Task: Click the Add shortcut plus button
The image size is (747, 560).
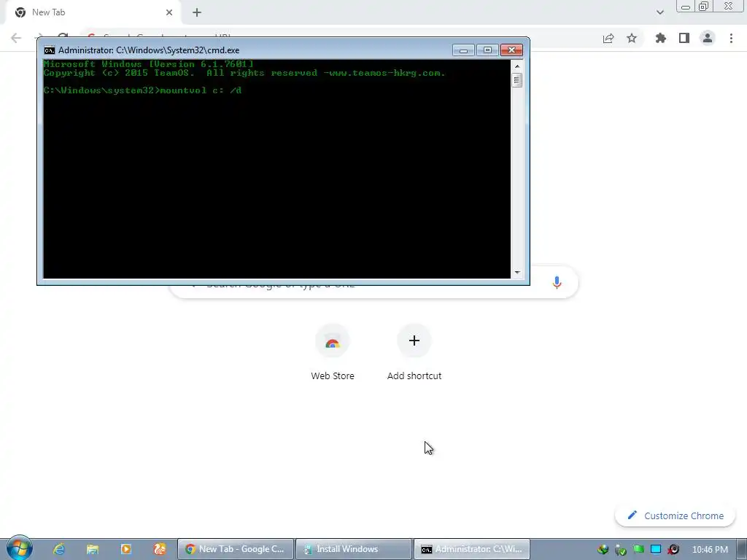Action: tap(414, 341)
